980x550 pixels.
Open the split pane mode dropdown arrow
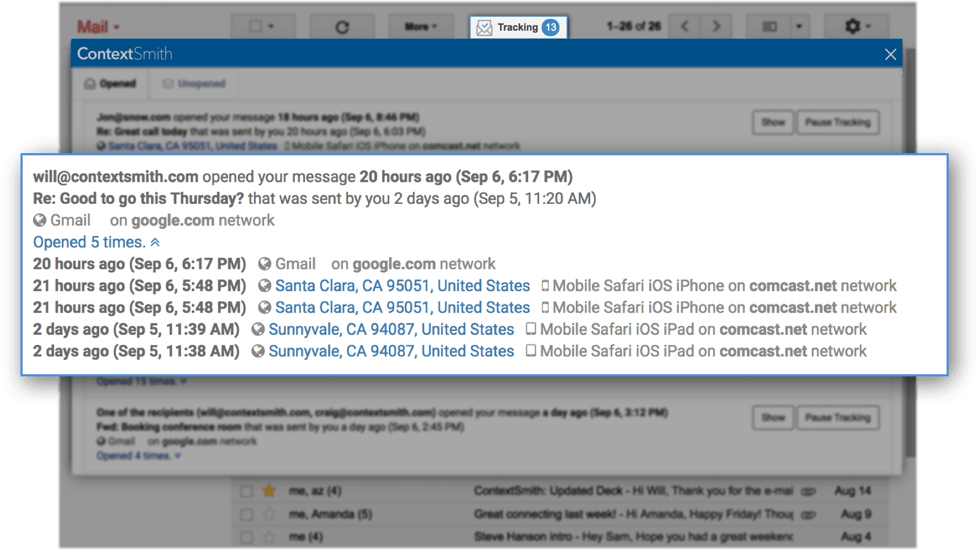[799, 26]
